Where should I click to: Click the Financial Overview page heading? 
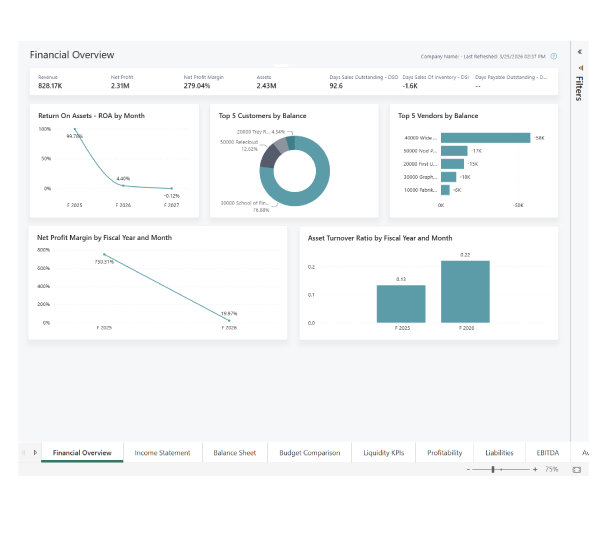tap(72, 55)
